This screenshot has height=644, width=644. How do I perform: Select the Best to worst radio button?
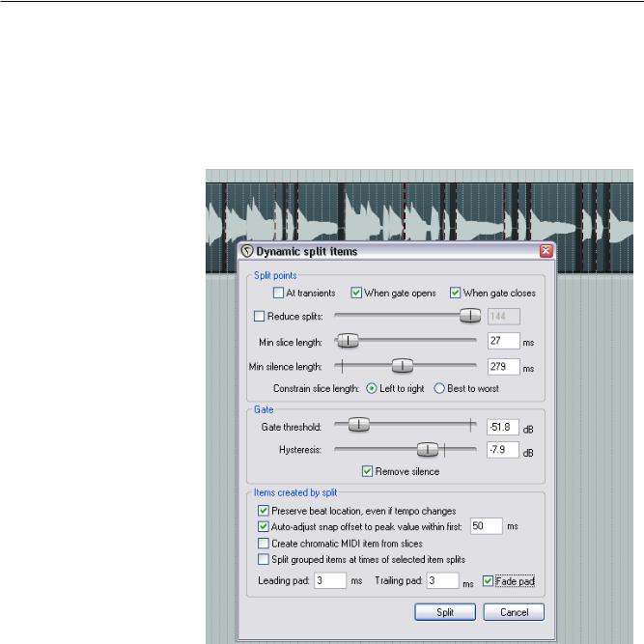point(439,388)
